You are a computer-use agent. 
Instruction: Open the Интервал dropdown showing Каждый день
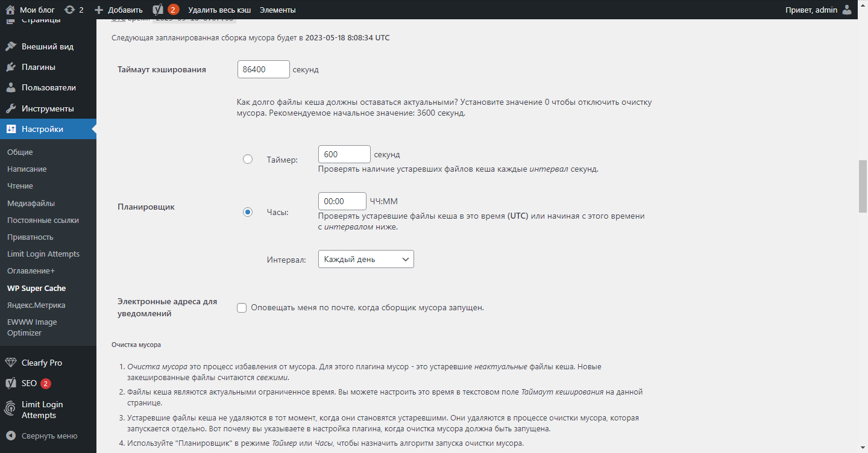[366, 259]
